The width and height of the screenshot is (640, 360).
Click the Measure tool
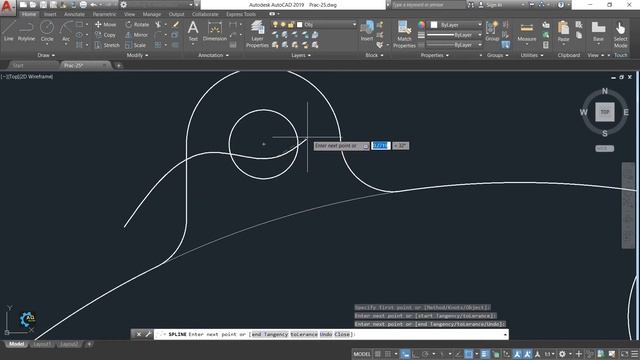pos(527,32)
